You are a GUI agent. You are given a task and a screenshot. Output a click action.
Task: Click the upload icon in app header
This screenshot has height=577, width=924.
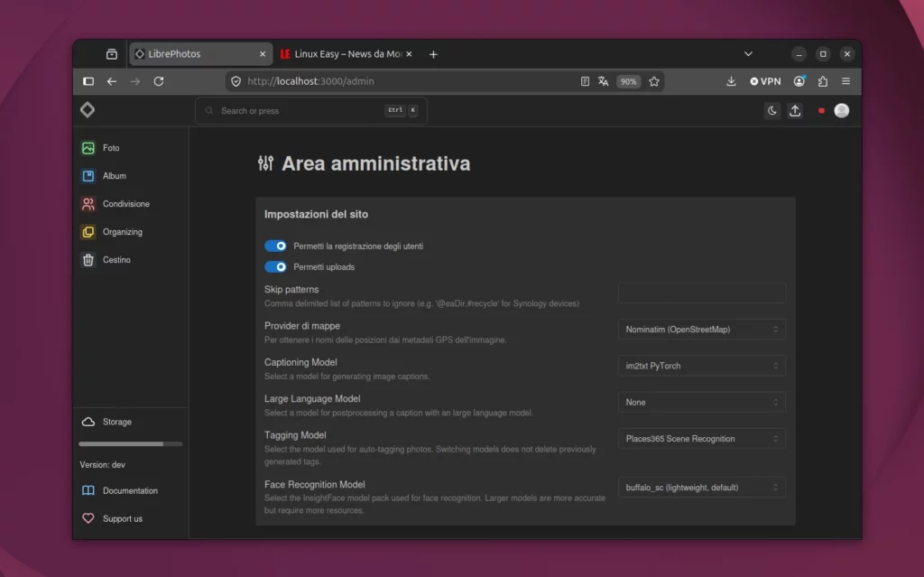pyautogui.click(x=795, y=111)
